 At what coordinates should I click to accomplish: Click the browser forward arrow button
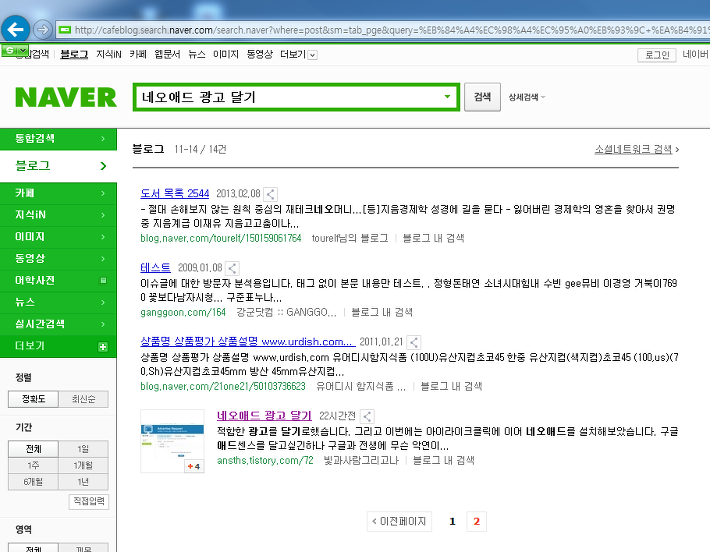tap(43, 30)
